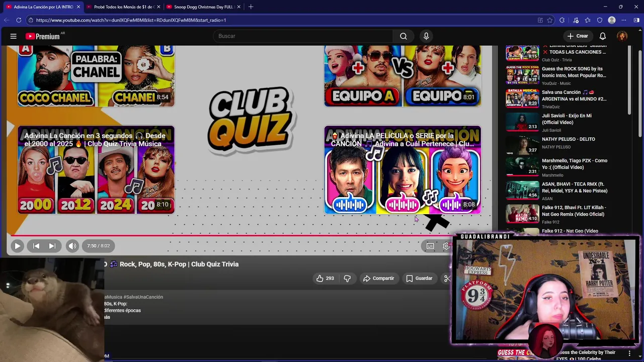
Task: Close the Snoop Dogg Christmas Day tab
Action: pyautogui.click(x=238, y=7)
